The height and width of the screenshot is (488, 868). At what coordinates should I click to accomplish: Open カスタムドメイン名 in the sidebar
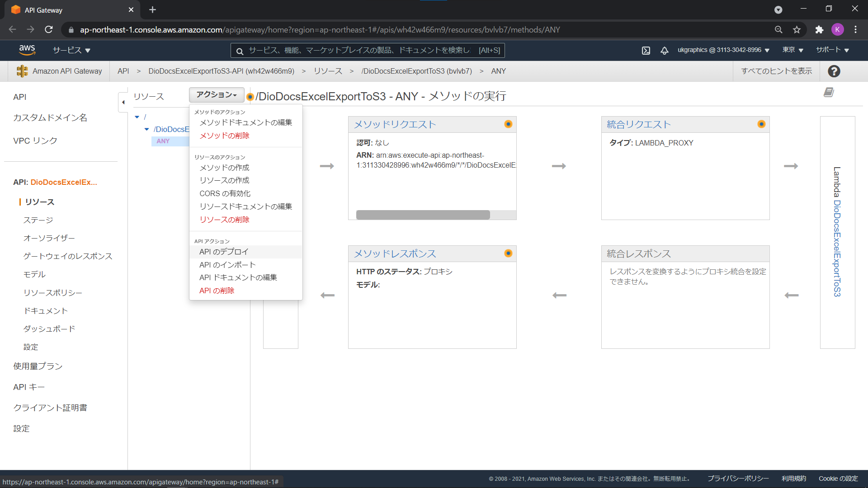coord(50,117)
